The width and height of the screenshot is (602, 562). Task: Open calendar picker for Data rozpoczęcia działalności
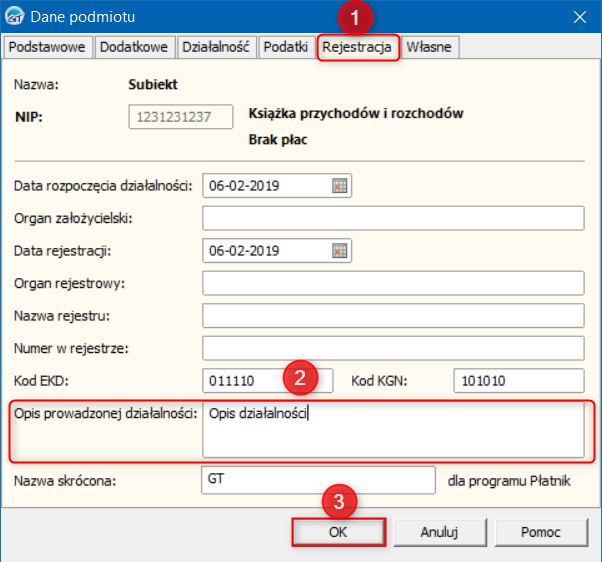click(x=339, y=186)
